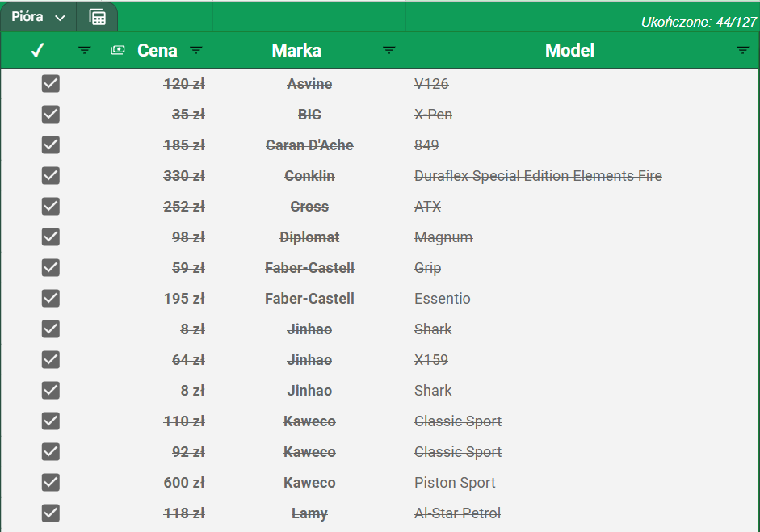The height and width of the screenshot is (532, 760).
Task: Uncheck the Asvine V126 row checkbox
Action: click(x=51, y=84)
